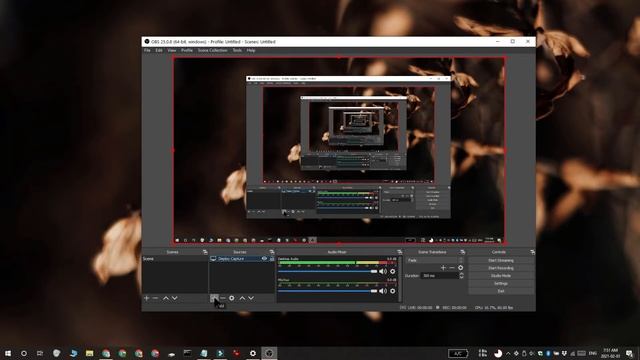Remove the selected source using the minus icon

223,298
